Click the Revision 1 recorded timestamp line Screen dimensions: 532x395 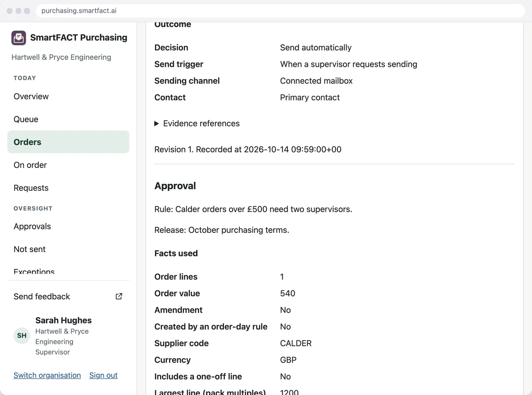click(248, 149)
